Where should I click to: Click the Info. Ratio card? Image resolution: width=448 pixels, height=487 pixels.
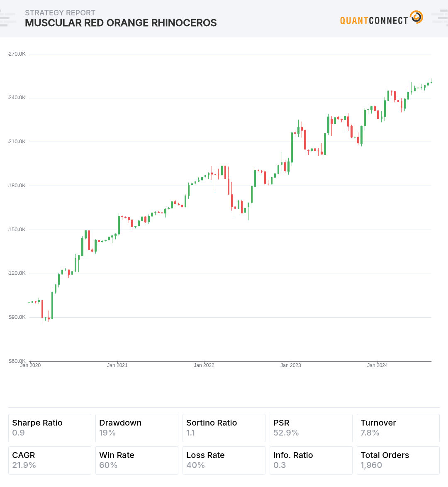coord(311,460)
